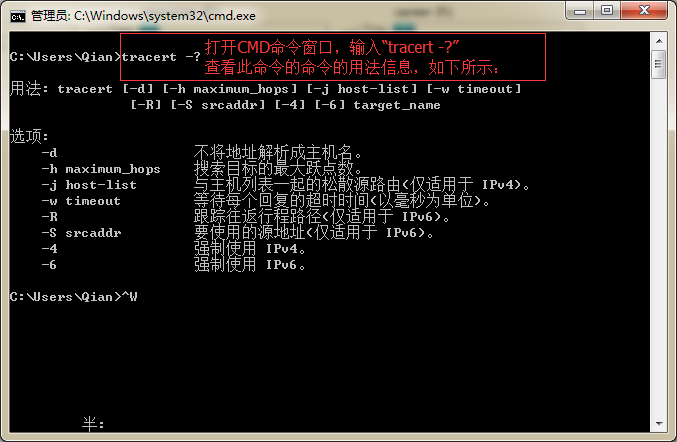This screenshot has height=442, width=677.
Task: Click the window title bar text
Action: coord(143,16)
